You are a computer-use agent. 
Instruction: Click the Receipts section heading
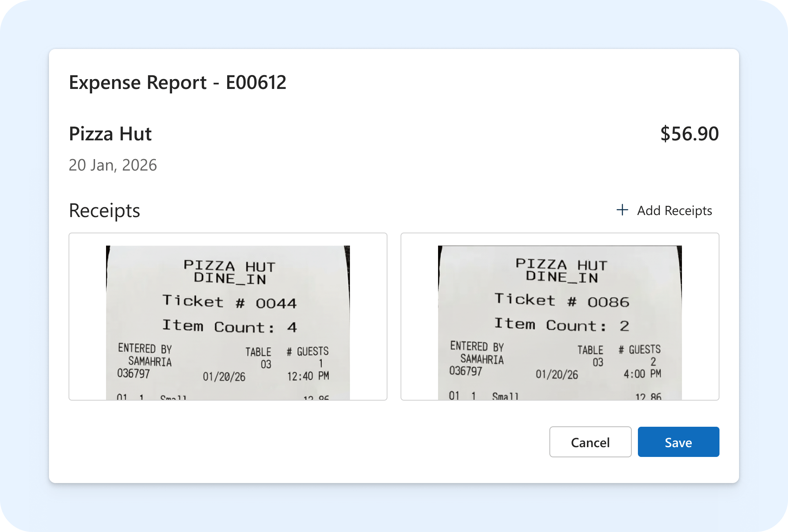click(x=104, y=211)
